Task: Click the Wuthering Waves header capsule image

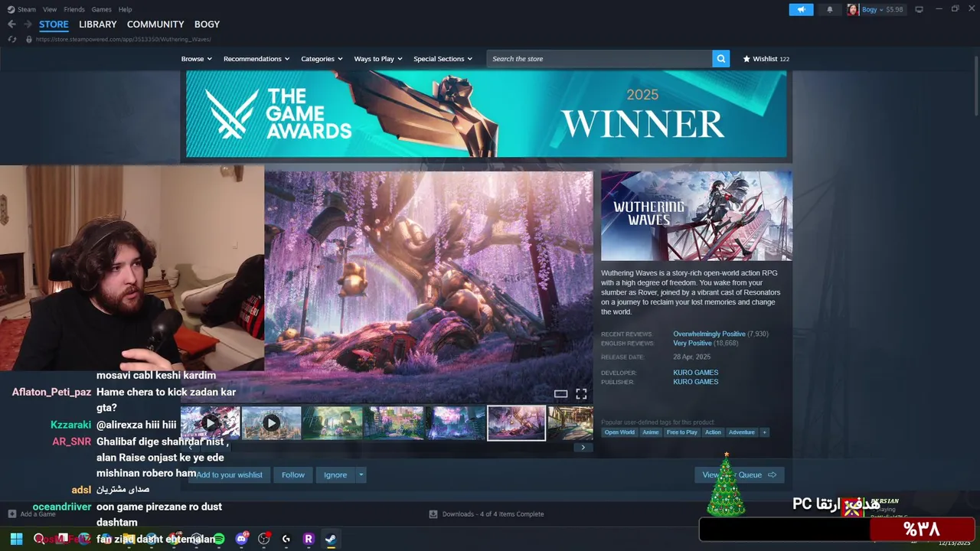Action: (x=697, y=216)
